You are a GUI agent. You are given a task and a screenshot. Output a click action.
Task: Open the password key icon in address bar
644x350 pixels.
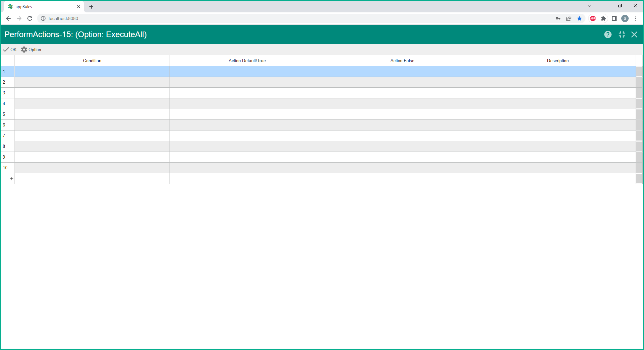click(x=558, y=18)
